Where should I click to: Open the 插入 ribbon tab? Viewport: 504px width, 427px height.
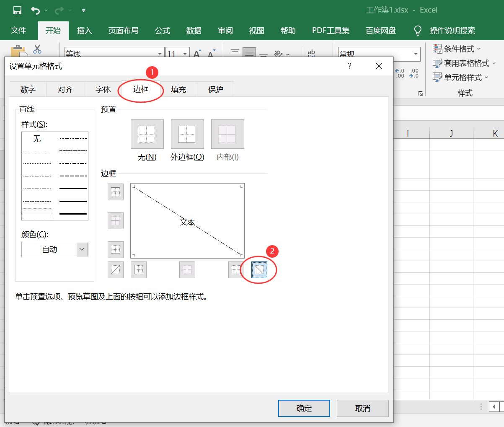click(84, 30)
